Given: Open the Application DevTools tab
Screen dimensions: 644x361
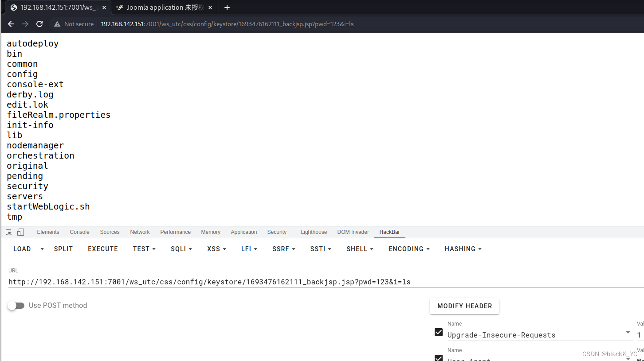Looking at the screenshot, I should tap(244, 232).
